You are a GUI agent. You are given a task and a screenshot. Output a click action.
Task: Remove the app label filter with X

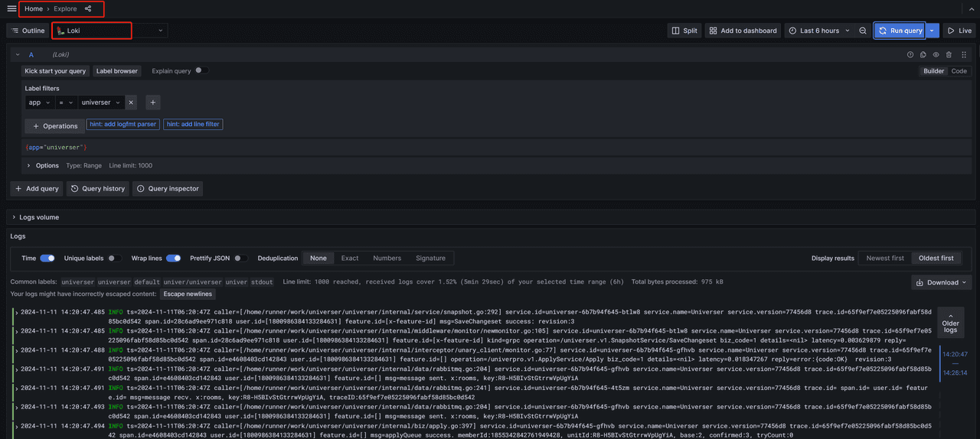(x=131, y=102)
